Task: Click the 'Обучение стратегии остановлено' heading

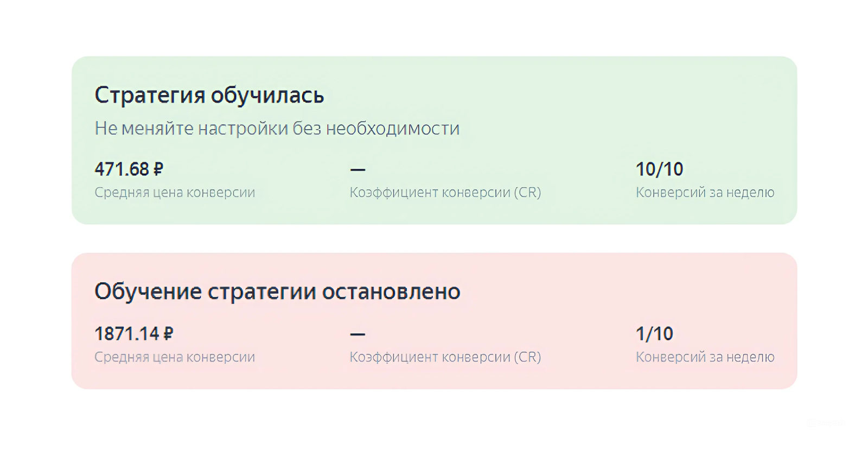Action: [277, 291]
